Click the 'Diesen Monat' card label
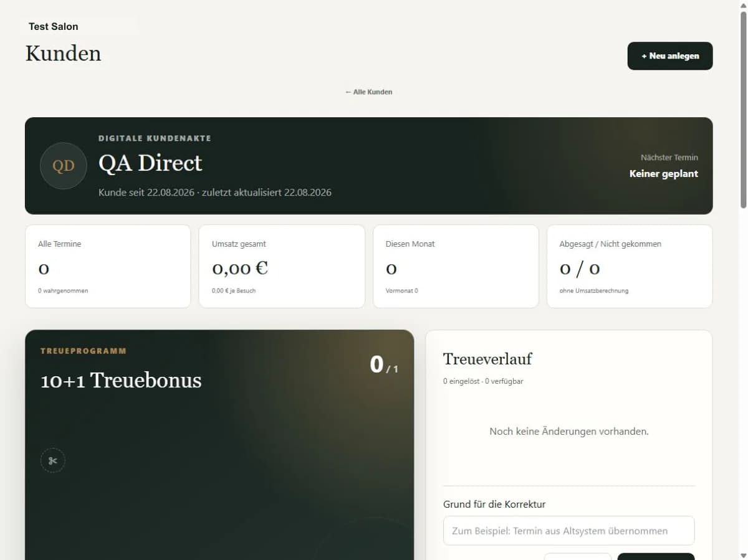Screen dimensions: 748x560 pyautogui.click(x=410, y=244)
